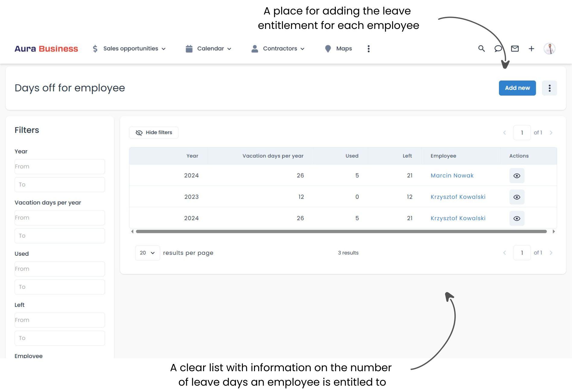Open Marcin Nowak employee link

[452, 175]
